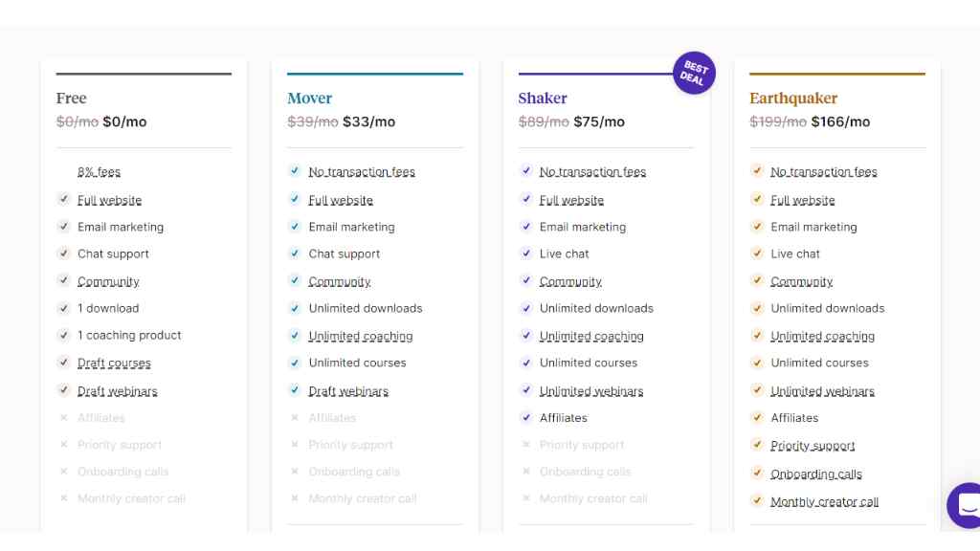Click X icon beside Free plan Affiliates
980x551 pixels.
63,417
